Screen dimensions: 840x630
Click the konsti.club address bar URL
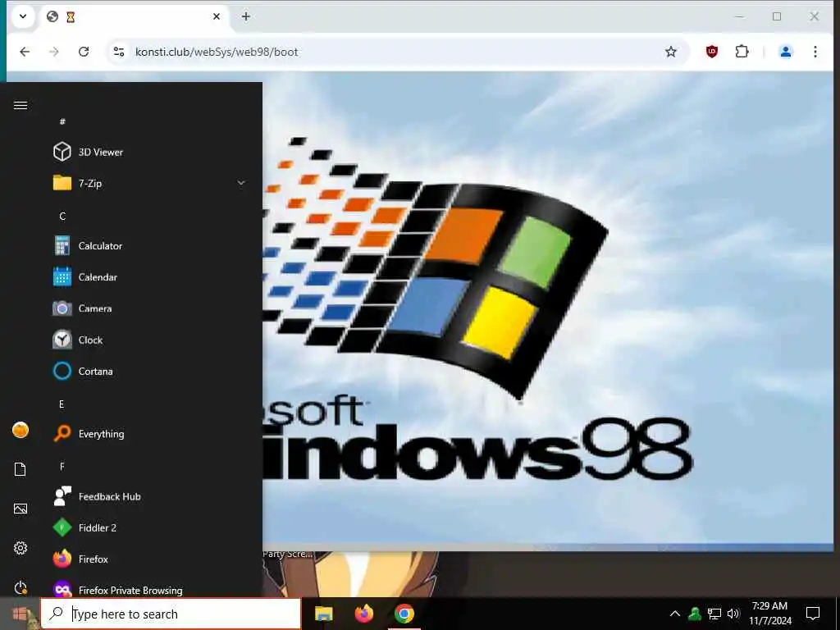(217, 52)
